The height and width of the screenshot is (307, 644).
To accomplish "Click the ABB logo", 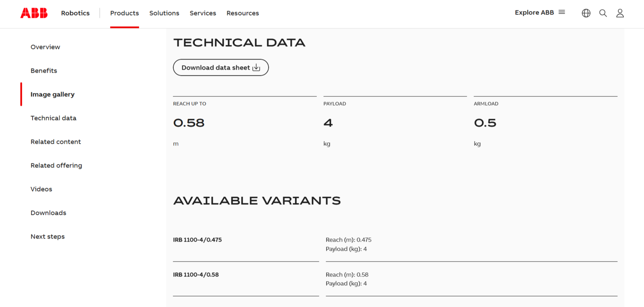I will (34, 13).
